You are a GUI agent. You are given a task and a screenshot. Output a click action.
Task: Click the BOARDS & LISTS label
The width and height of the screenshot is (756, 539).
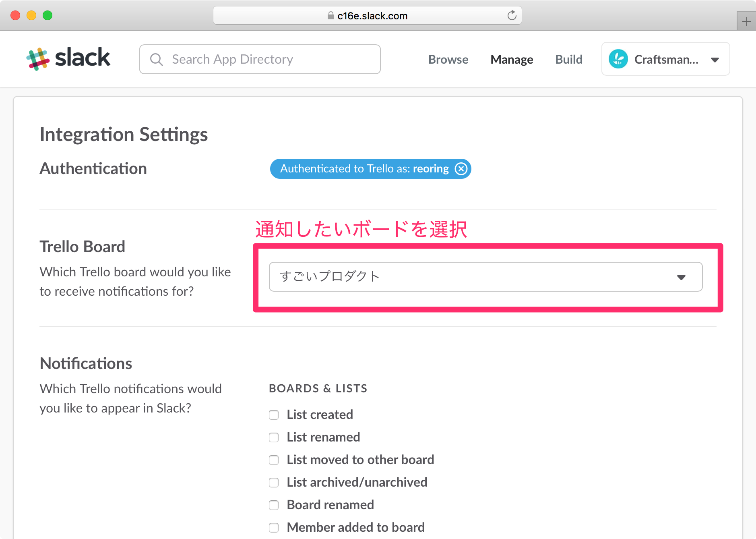coord(318,388)
